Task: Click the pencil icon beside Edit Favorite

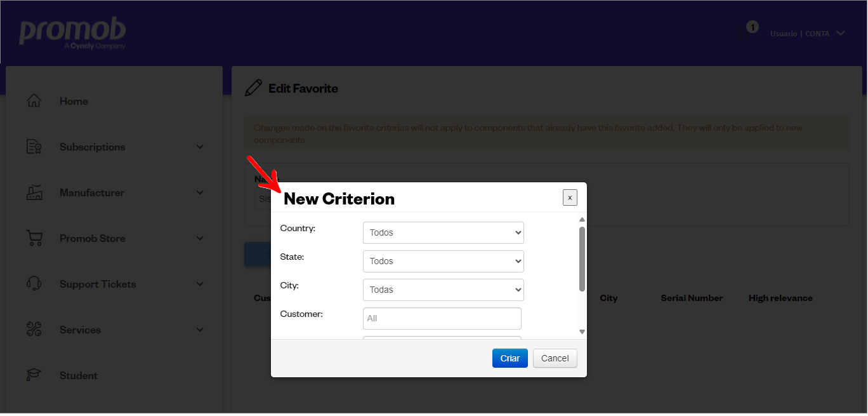Action: point(253,88)
